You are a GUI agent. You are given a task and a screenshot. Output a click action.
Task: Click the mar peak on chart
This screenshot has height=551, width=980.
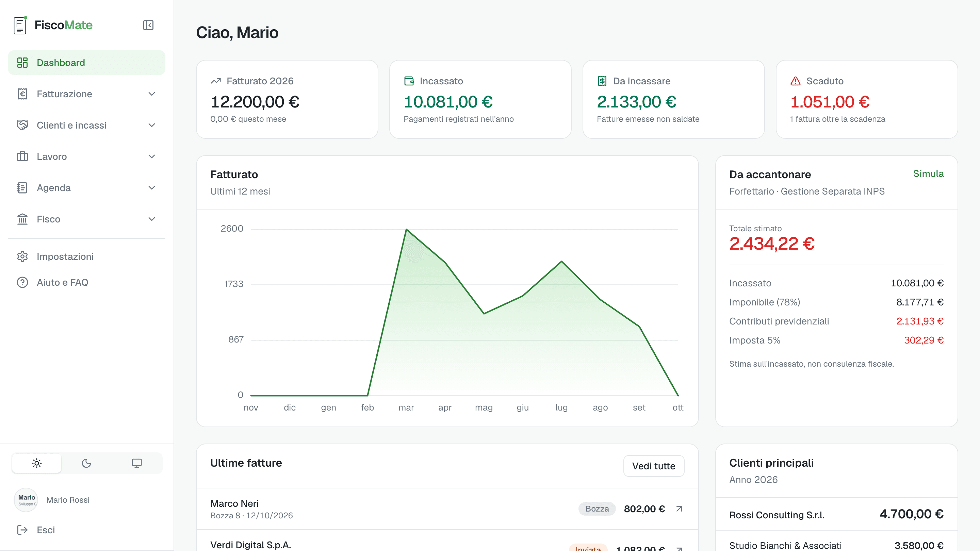[406, 229]
